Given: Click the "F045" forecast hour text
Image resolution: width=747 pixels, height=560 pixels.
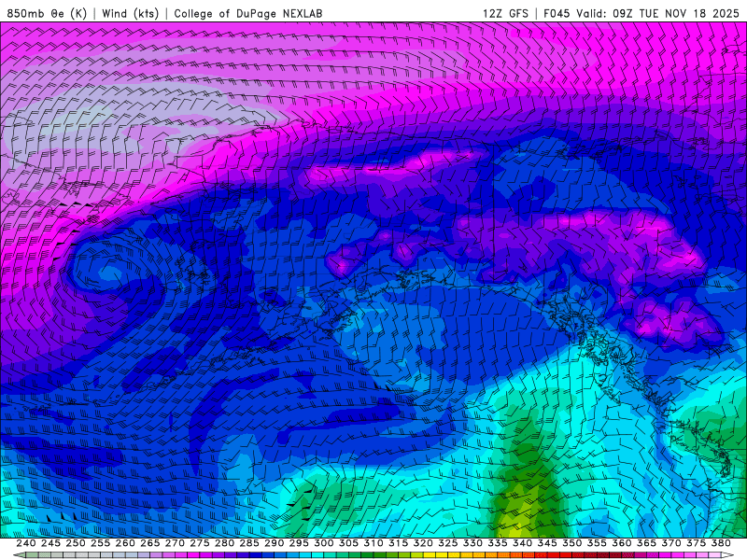Looking at the screenshot, I should [557, 13].
